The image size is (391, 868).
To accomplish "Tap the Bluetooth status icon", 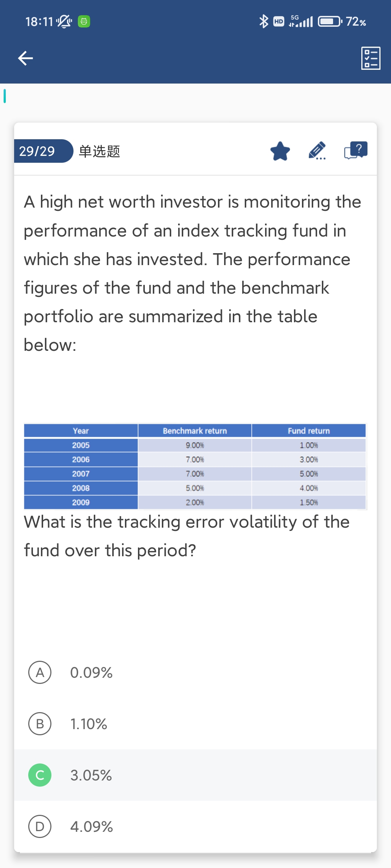I will 264,21.
